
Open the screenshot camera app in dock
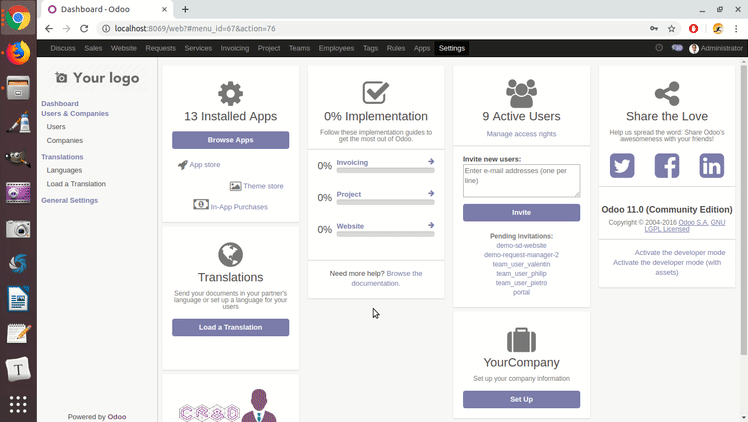pos(18,229)
